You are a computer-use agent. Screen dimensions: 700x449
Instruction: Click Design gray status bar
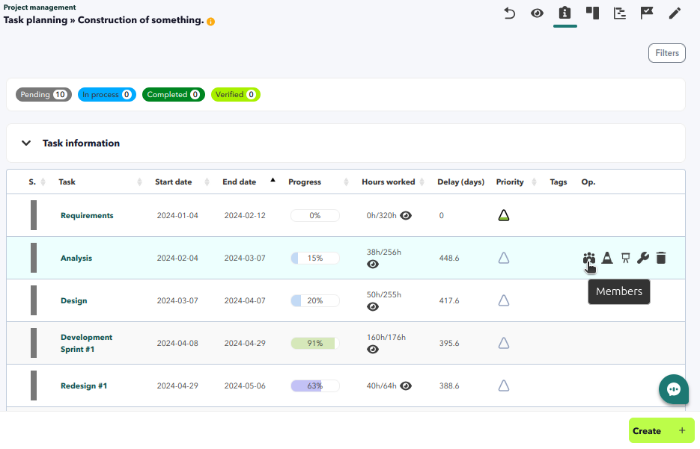(33, 301)
